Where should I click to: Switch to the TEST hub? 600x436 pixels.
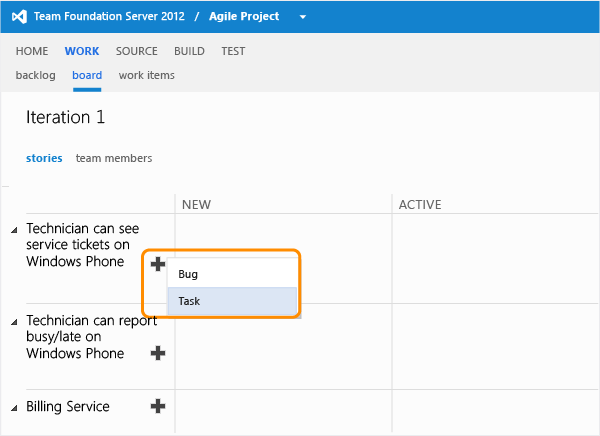click(233, 51)
